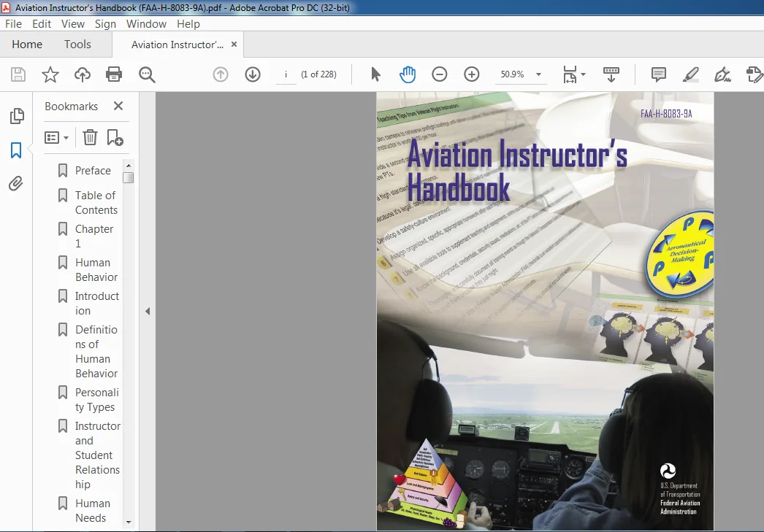Click the page number input field
The width and height of the screenshot is (764, 532).
click(286, 74)
